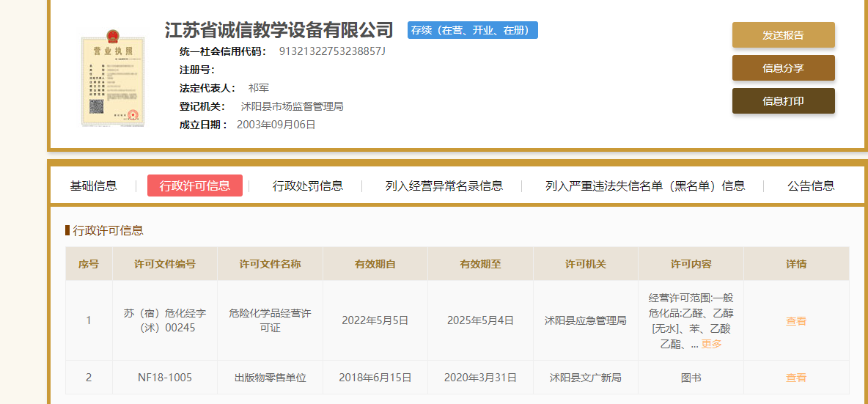Click the legal representative name 祁军
Image resolution: width=868 pixels, height=404 pixels.
click(259, 88)
